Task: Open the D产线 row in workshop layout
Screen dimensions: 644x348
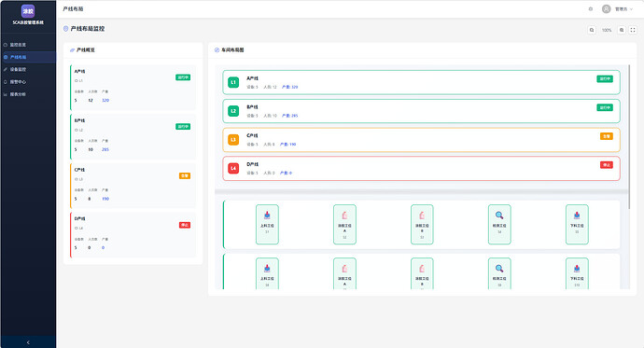Action: tap(421, 169)
